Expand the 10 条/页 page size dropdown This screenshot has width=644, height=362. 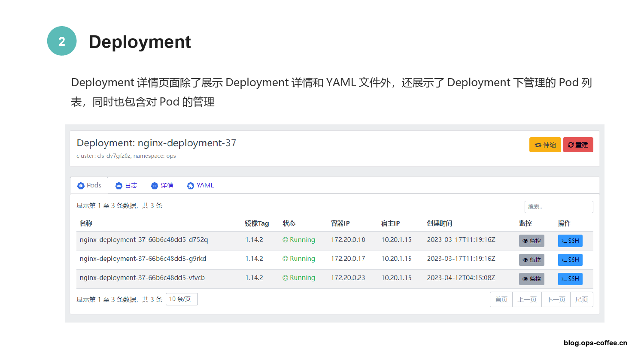pyautogui.click(x=181, y=299)
